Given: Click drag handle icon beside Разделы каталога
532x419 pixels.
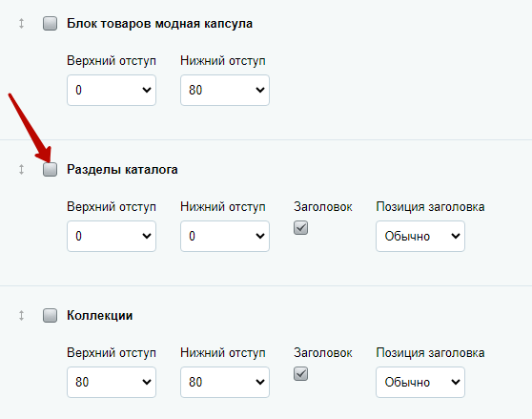Looking at the screenshot, I should pyautogui.click(x=21, y=170).
